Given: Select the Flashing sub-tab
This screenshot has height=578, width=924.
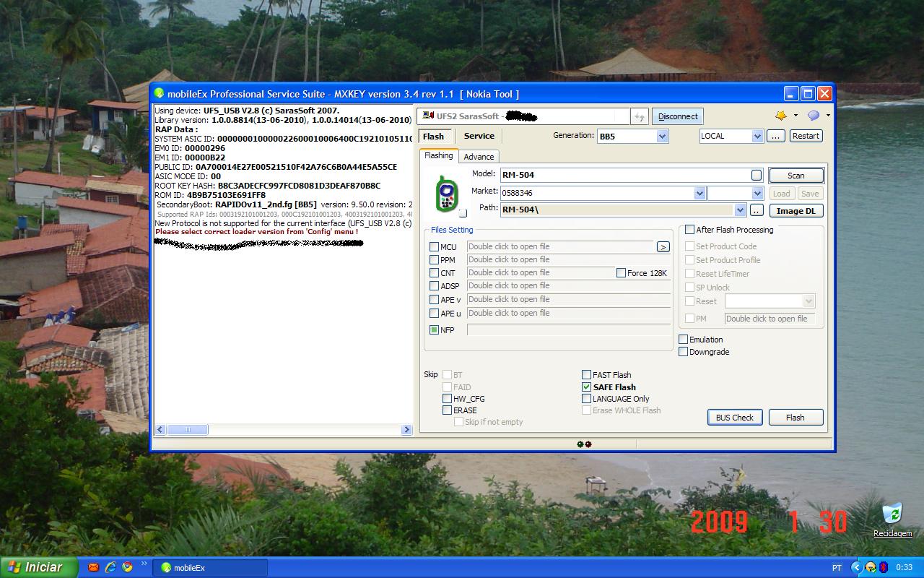Looking at the screenshot, I should tap(438, 155).
